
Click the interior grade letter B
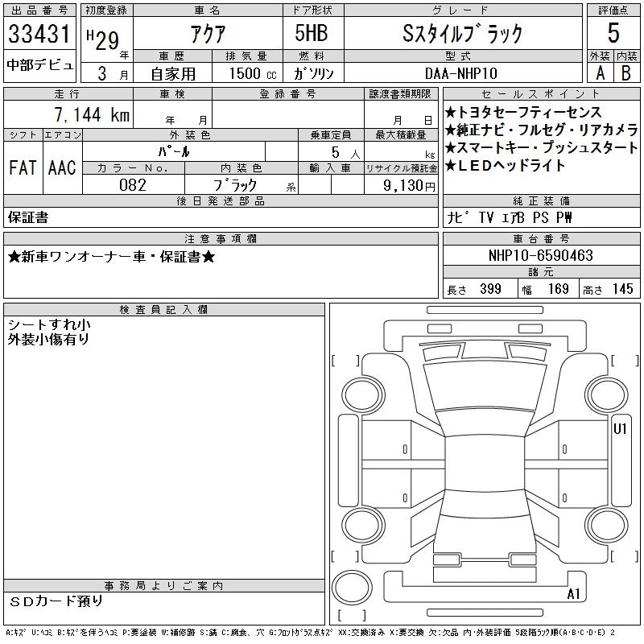(x=625, y=72)
